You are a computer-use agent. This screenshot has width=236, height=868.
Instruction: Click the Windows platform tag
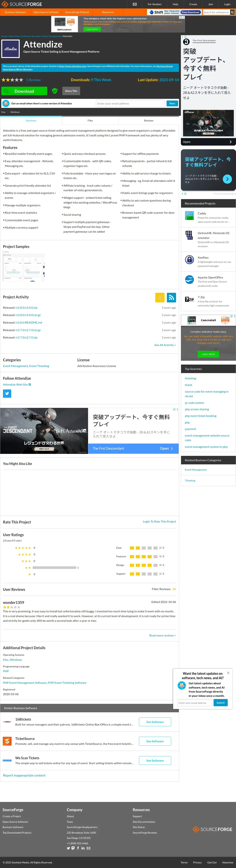click(15, 112)
